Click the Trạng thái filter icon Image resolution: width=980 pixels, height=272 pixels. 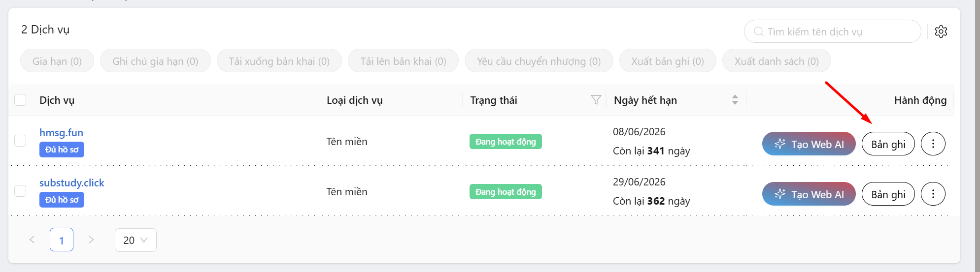596,100
